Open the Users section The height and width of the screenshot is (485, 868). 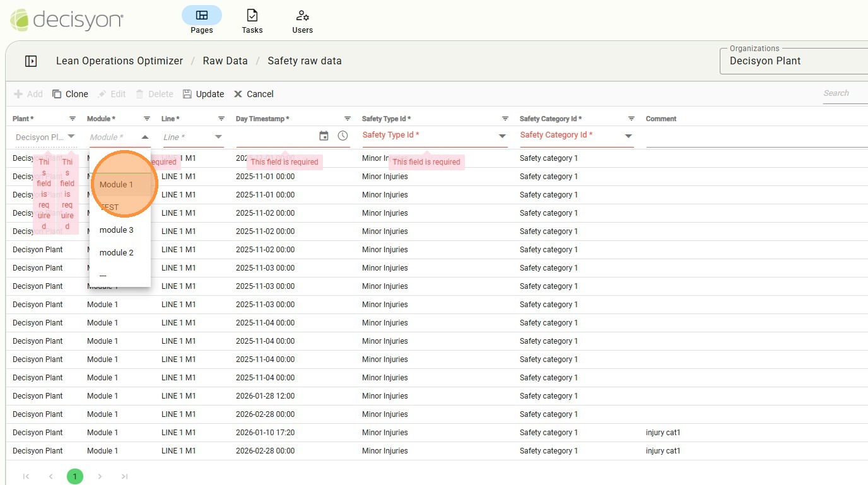[x=302, y=21]
